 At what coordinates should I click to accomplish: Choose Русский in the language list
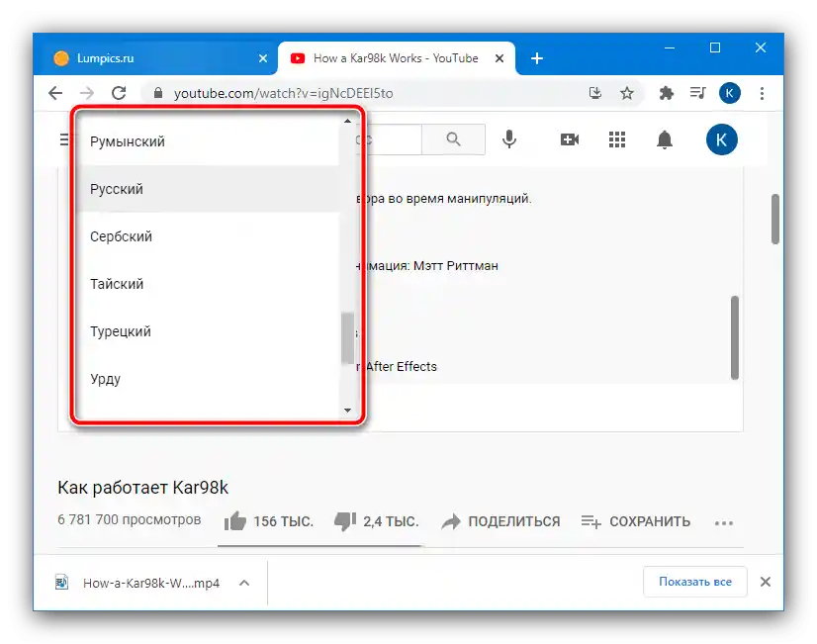(208, 189)
